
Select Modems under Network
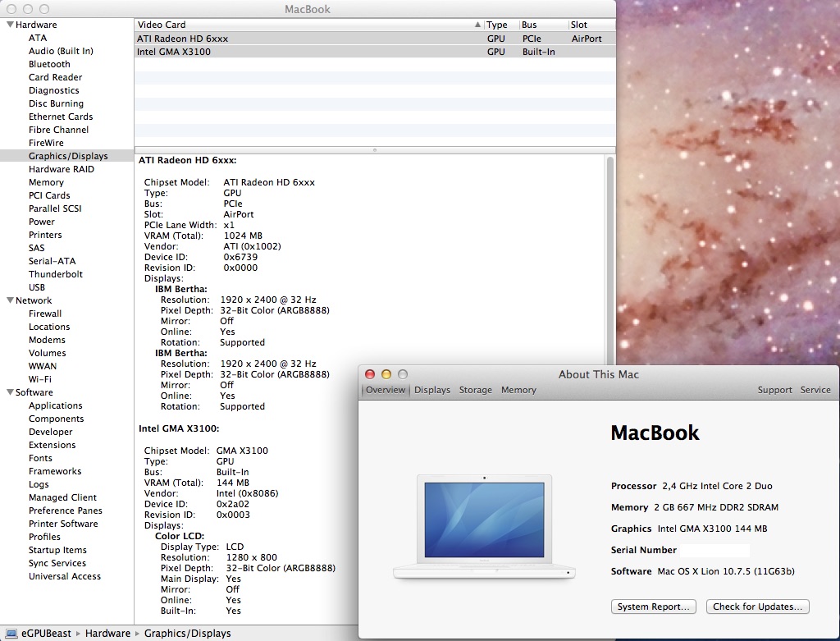pos(47,340)
